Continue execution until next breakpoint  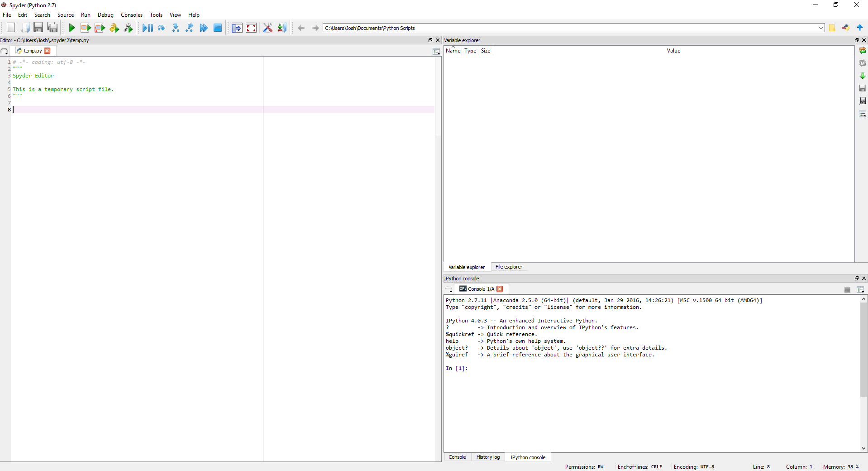(x=204, y=28)
